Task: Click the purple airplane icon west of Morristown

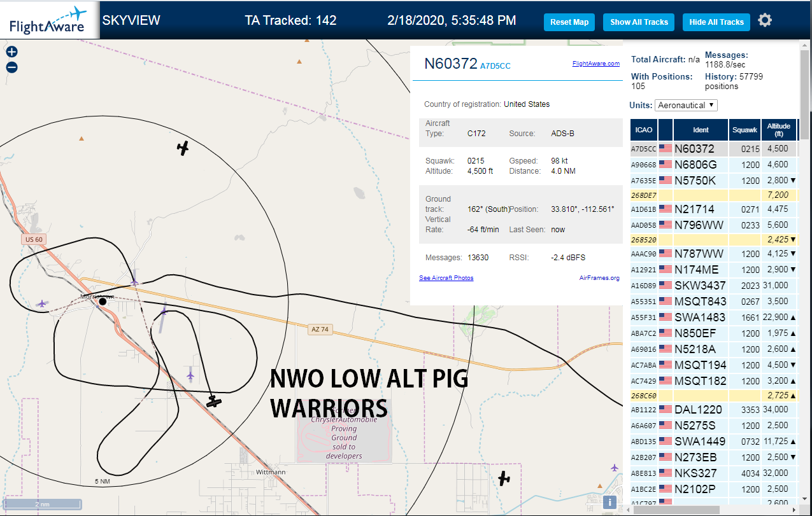Action: (x=42, y=303)
